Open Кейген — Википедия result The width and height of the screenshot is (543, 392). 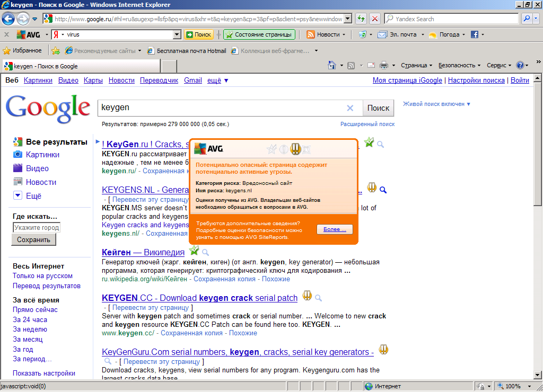pyautogui.click(x=143, y=252)
